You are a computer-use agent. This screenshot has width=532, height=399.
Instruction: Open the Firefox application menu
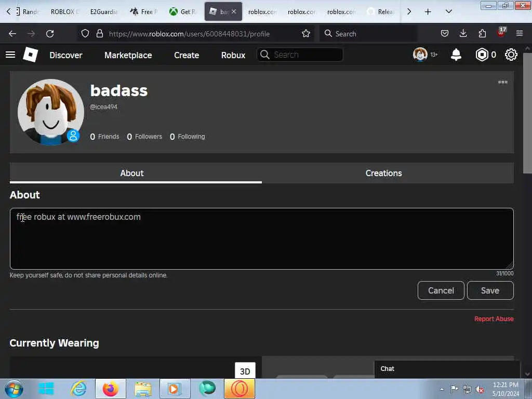tap(520, 34)
